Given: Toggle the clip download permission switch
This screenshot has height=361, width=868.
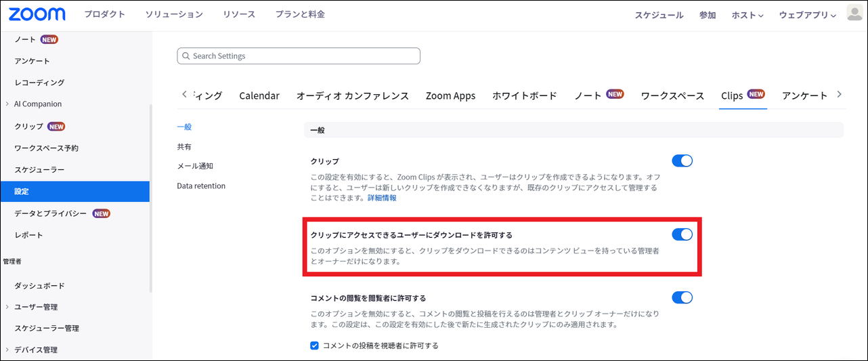Looking at the screenshot, I should [682, 234].
